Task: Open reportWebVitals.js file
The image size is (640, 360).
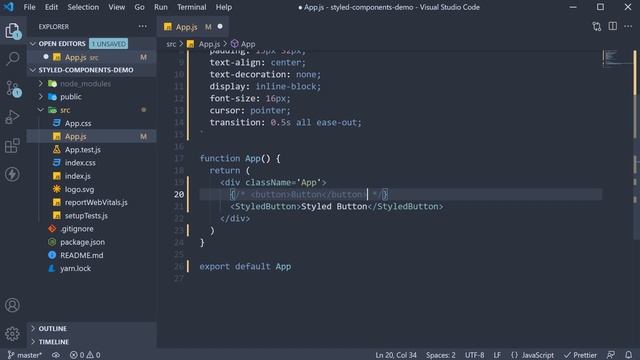Action: (x=96, y=202)
